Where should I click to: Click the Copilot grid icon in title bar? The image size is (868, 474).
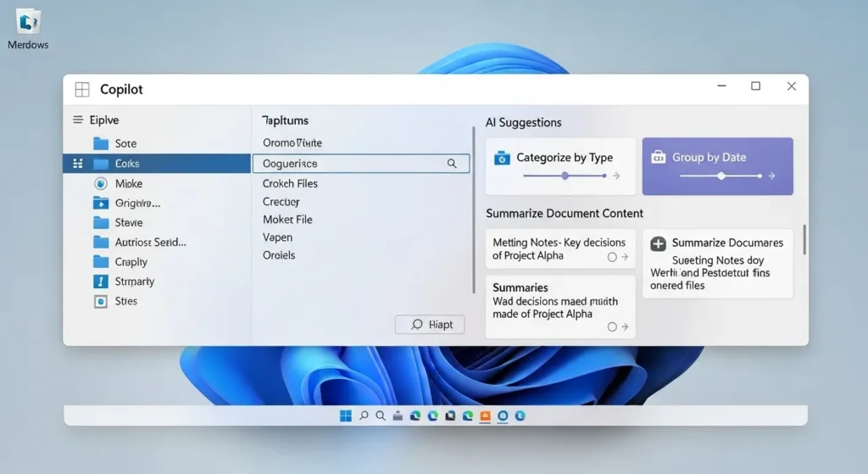(82, 89)
